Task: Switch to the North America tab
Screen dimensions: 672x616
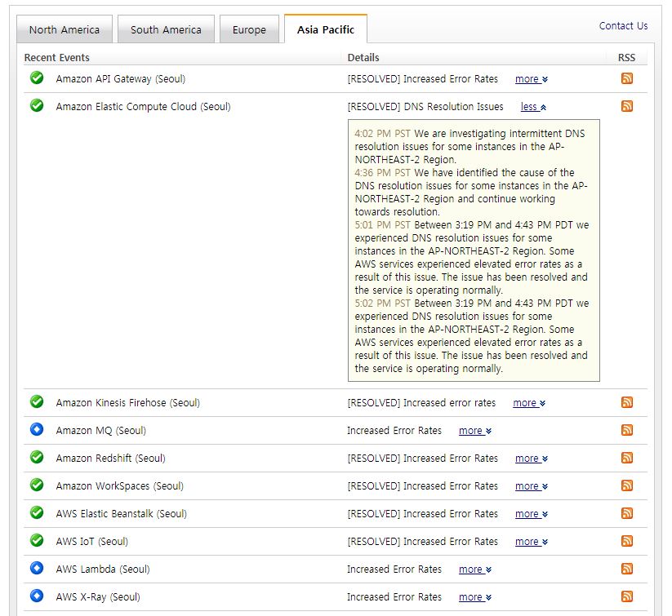Action: (65, 29)
